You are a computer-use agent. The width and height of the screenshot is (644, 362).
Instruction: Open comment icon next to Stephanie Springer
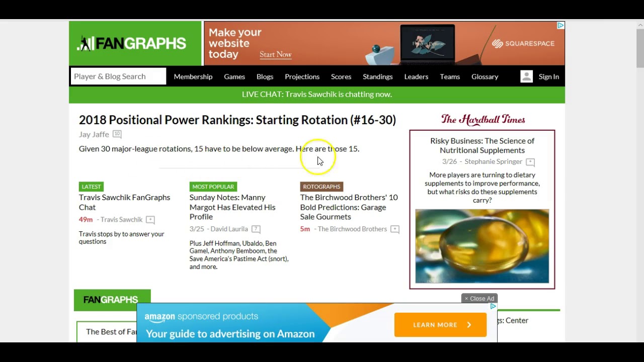point(530,162)
